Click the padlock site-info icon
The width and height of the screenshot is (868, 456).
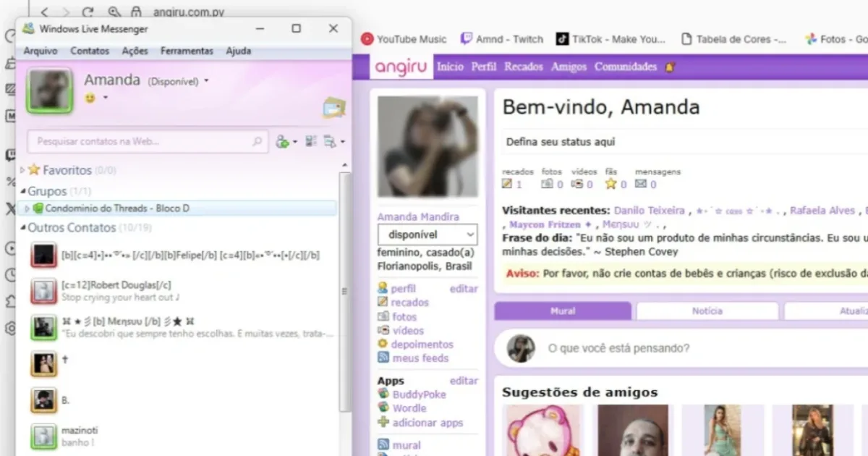[135, 12]
